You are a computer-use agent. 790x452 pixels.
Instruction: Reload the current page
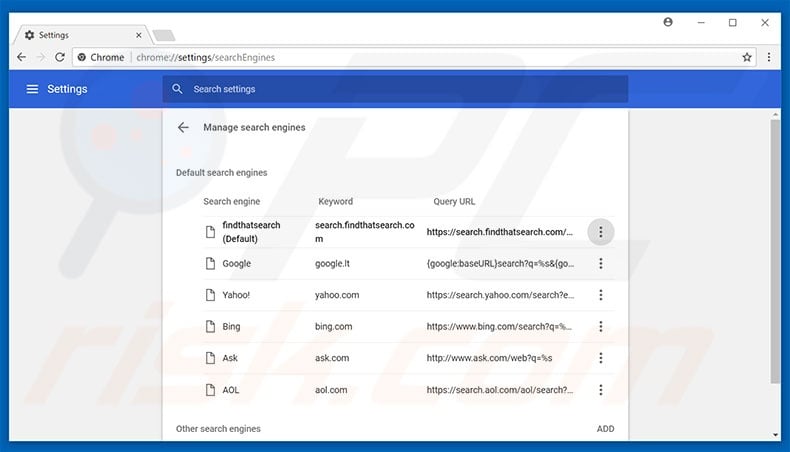pyautogui.click(x=60, y=57)
